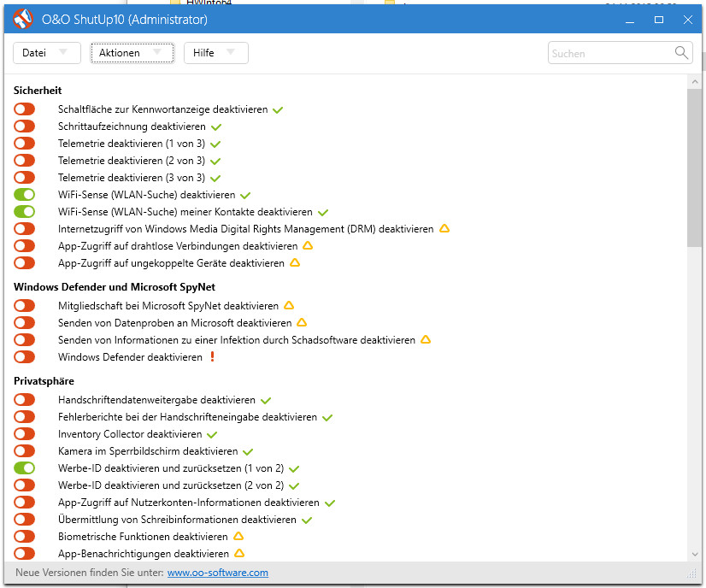The width and height of the screenshot is (706, 588).
Task: Click the Privatsphäre section heading
Action: [44, 381]
